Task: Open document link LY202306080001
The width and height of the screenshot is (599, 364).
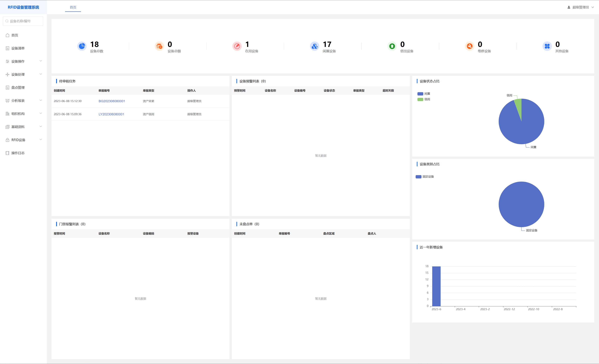Action: coord(111,114)
